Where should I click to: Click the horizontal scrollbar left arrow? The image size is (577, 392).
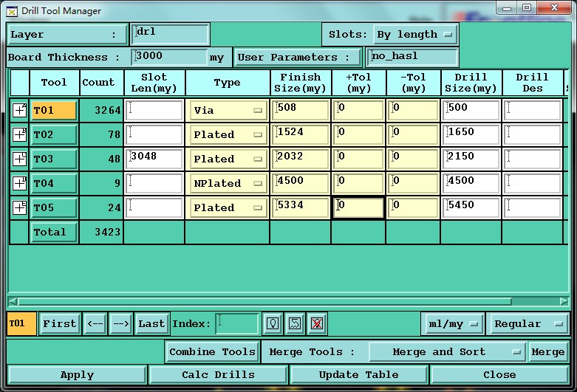click(x=13, y=301)
